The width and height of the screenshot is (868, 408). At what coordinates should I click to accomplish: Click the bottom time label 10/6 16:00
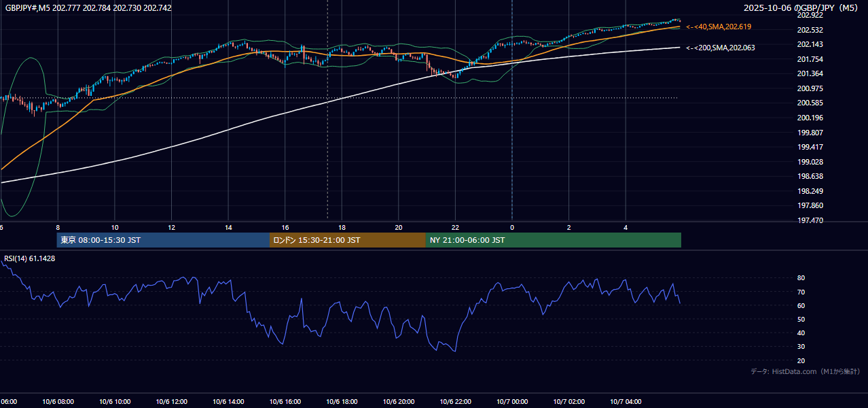coord(285,402)
